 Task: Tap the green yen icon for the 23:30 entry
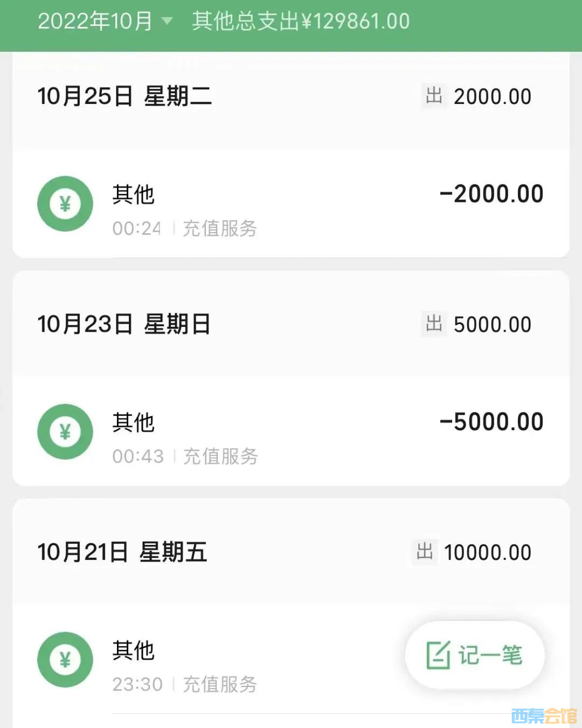click(x=65, y=660)
